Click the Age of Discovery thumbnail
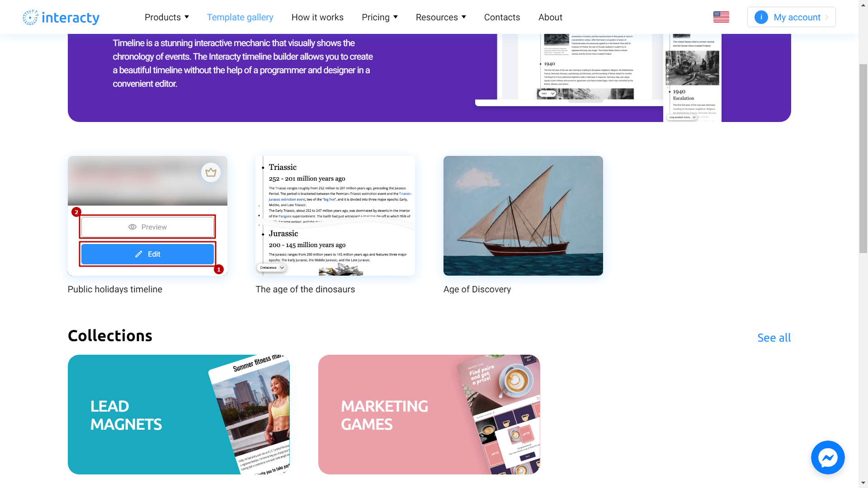868x488 pixels. click(523, 216)
